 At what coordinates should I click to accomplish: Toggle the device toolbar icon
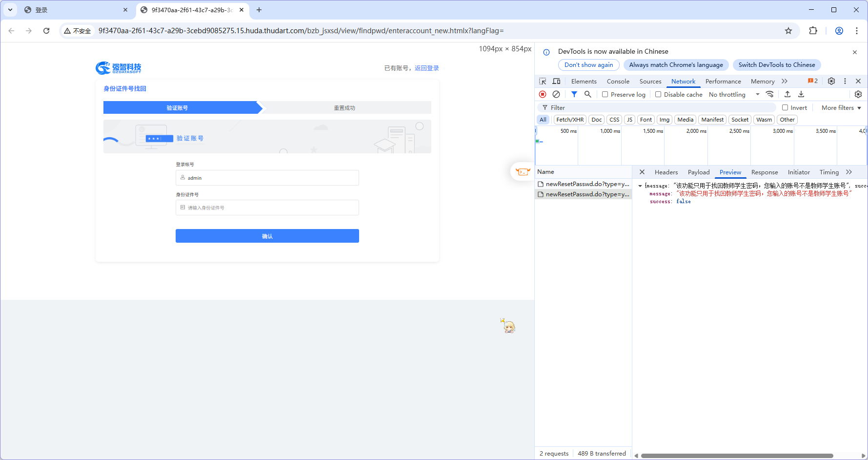pos(556,81)
